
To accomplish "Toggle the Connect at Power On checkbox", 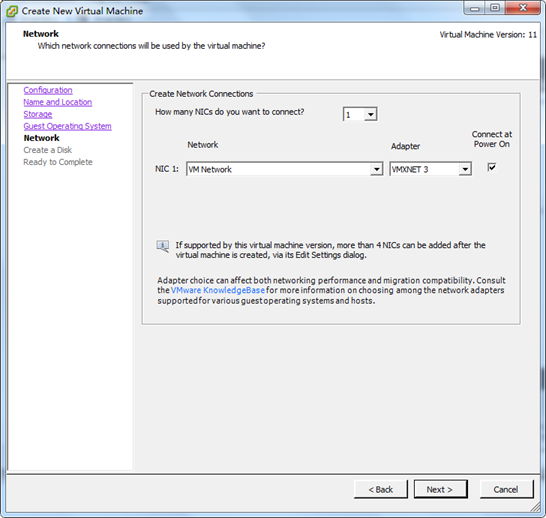I will (x=492, y=167).
